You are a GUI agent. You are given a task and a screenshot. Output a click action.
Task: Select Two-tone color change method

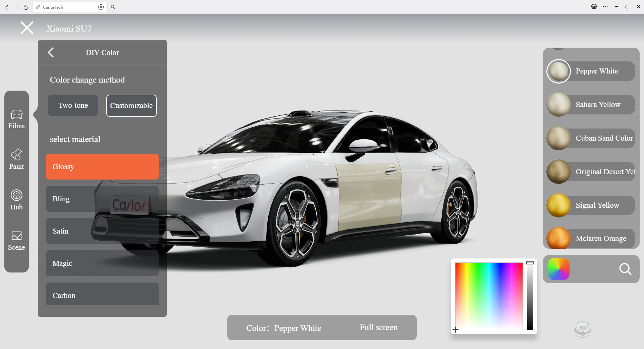coord(73,105)
